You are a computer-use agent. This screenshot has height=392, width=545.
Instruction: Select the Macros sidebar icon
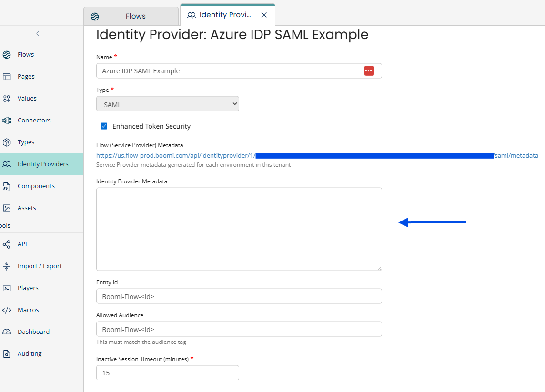[9, 310]
